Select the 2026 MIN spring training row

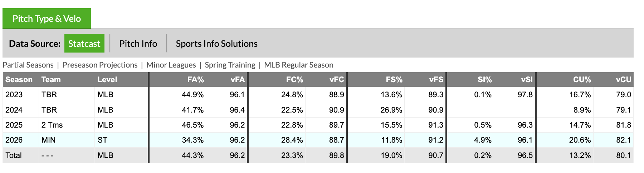click(x=48, y=140)
